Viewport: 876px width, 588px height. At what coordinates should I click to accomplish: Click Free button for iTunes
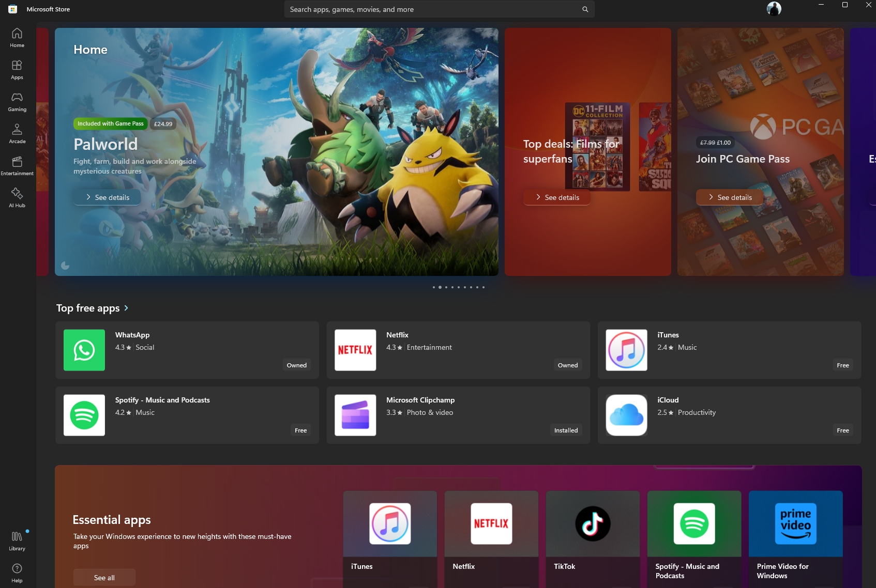tap(843, 365)
